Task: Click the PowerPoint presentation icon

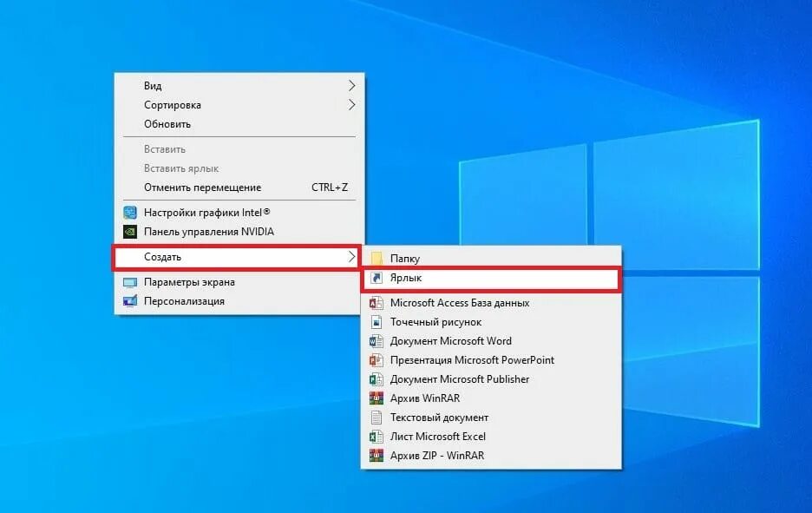Action: (377, 360)
